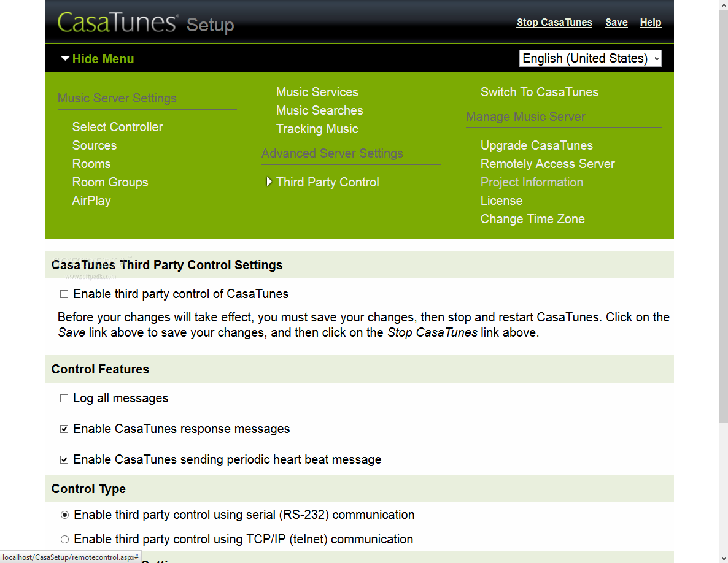
Task: Click Advanced Server Settings heading
Action: point(332,153)
